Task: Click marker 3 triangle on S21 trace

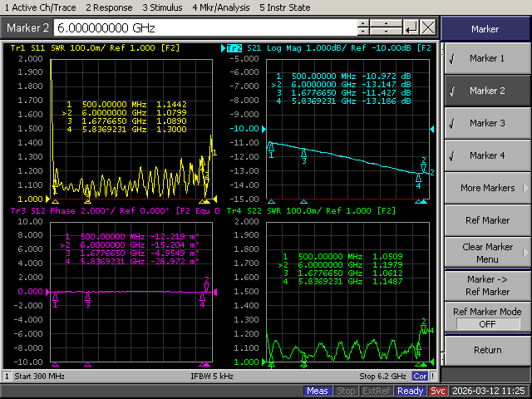Action: 304,153
